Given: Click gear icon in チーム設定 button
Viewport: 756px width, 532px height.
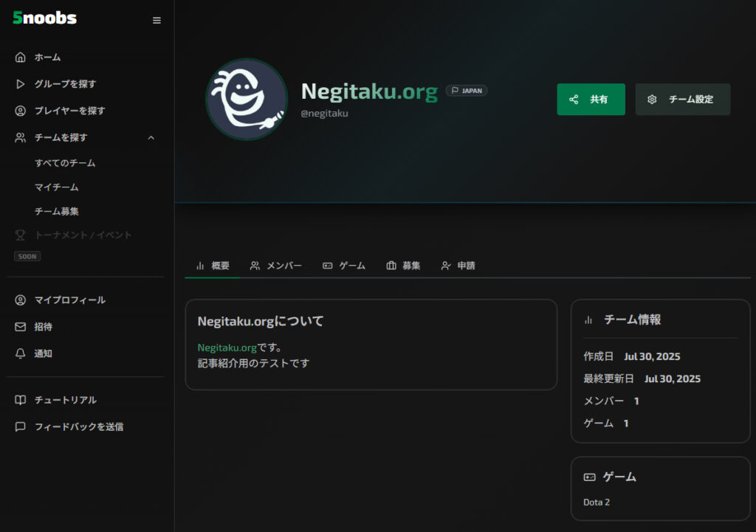Looking at the screenshot, I should 652,100.
